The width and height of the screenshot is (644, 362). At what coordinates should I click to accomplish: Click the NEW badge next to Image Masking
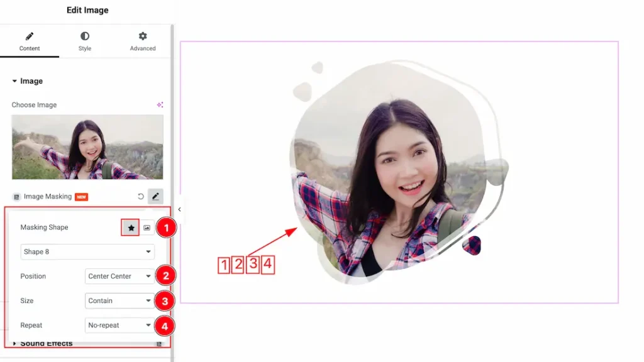(x=81, y=197)
